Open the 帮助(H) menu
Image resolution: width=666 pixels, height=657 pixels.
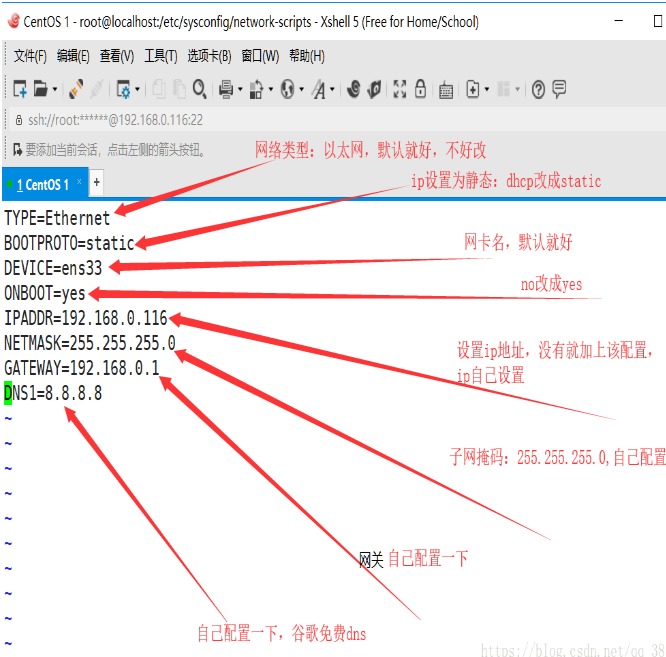point(307,56)
